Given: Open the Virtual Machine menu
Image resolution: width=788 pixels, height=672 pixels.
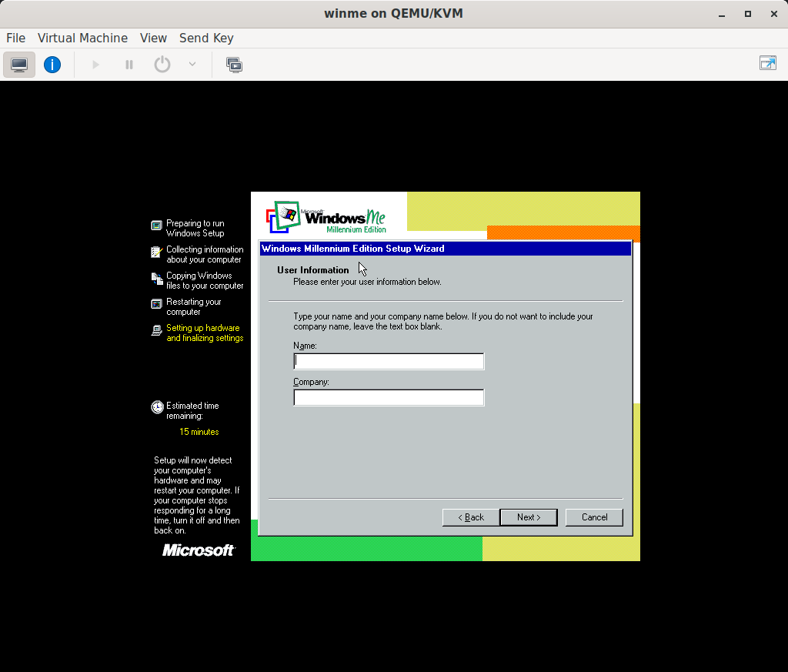Looking at the screenshot, I should coord(82,38).
